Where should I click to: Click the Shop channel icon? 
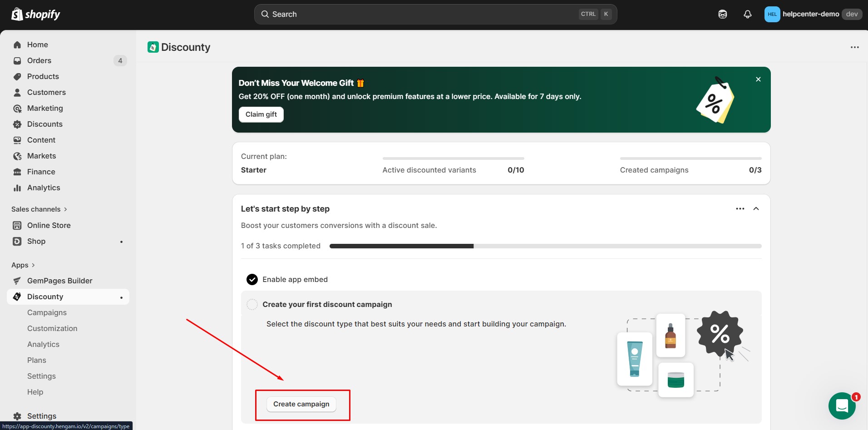point(17,241)
